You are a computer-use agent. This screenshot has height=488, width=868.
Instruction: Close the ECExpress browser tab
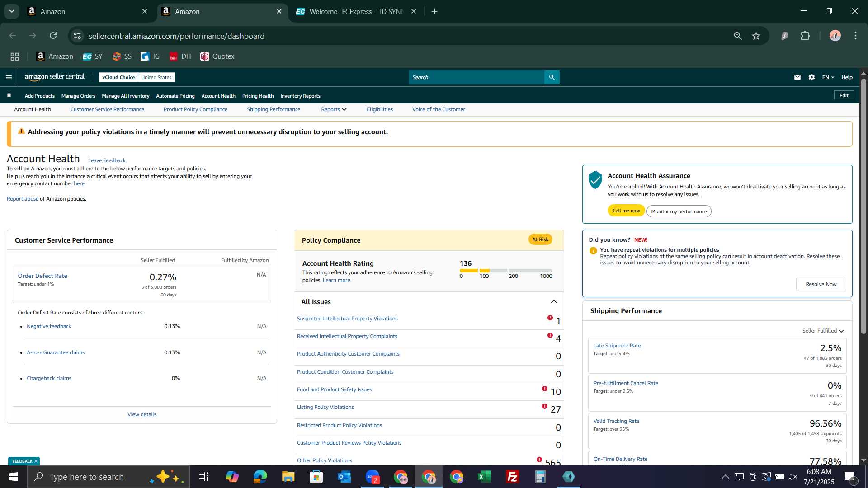tap(413, 11)
